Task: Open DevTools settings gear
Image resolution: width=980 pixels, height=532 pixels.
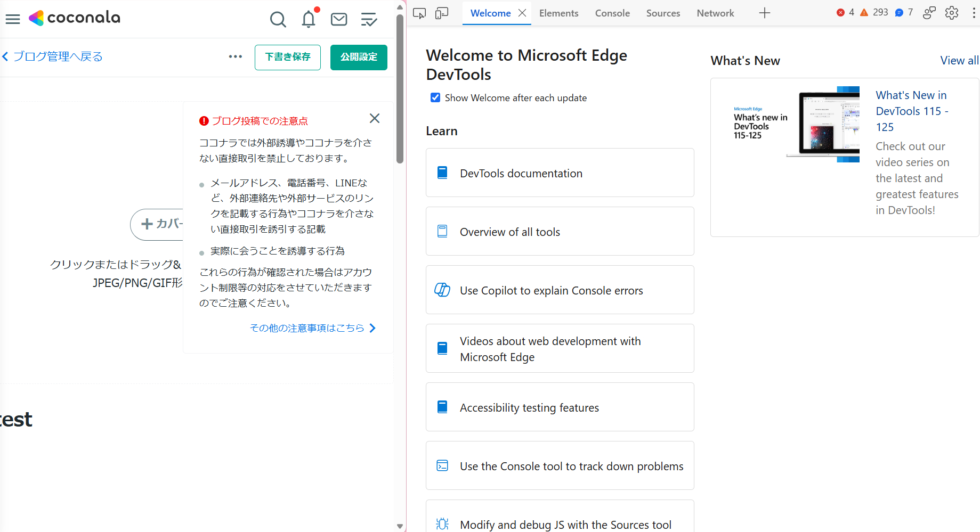Action: click(952, 13)
